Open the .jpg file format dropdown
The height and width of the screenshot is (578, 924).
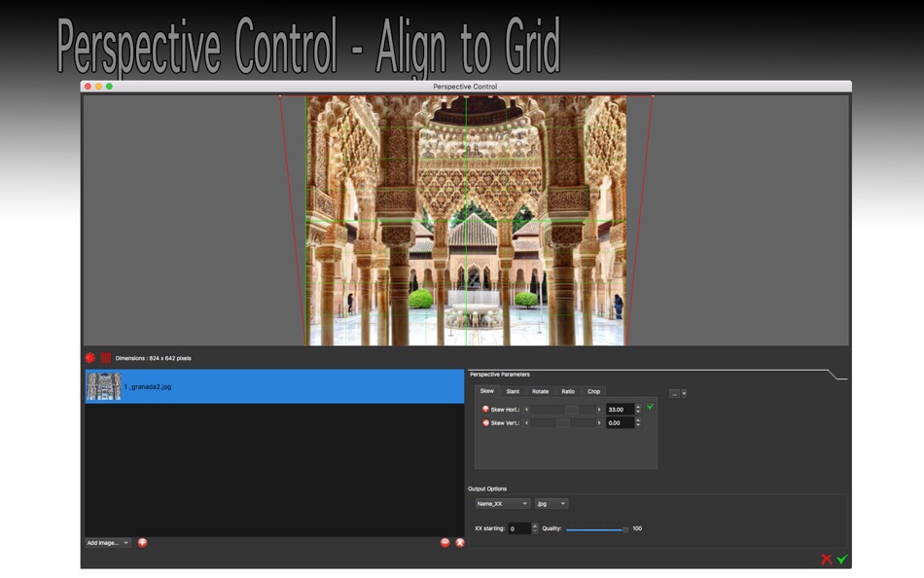(x=551, y=503)
